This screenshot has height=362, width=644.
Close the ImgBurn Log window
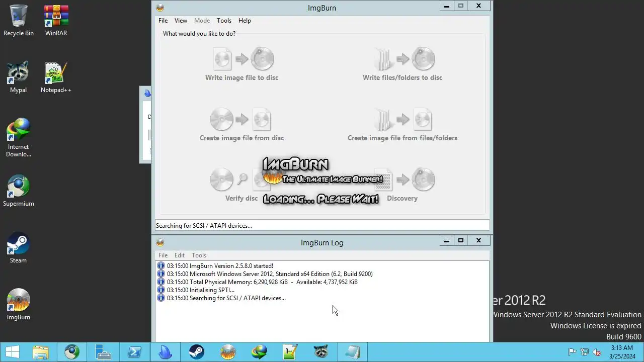point(478,241)
